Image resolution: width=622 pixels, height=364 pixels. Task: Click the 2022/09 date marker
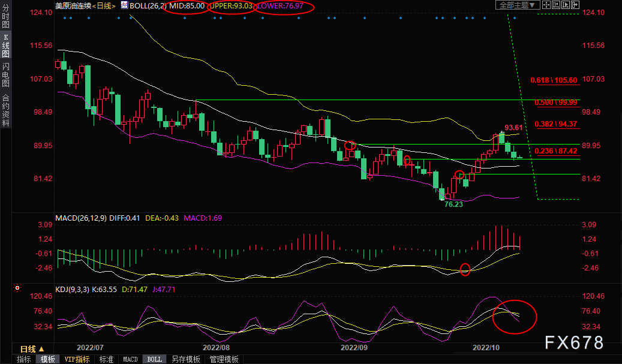(x=354, y=347)
